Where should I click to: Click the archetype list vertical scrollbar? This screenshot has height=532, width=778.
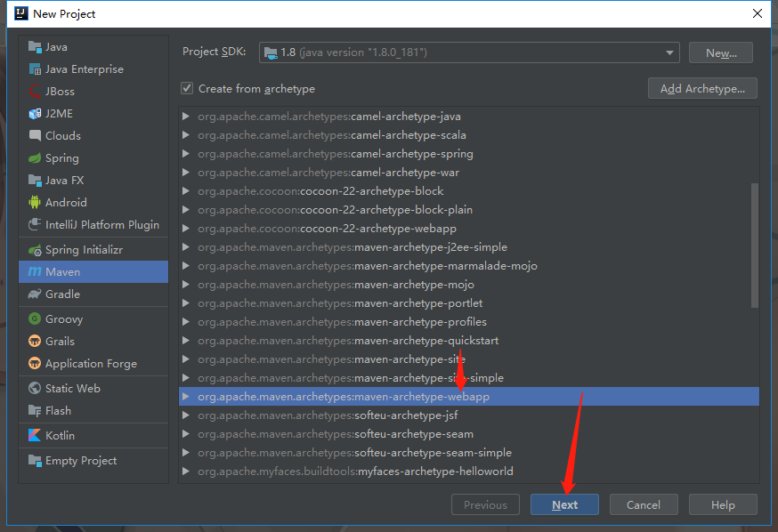(755, 246)
